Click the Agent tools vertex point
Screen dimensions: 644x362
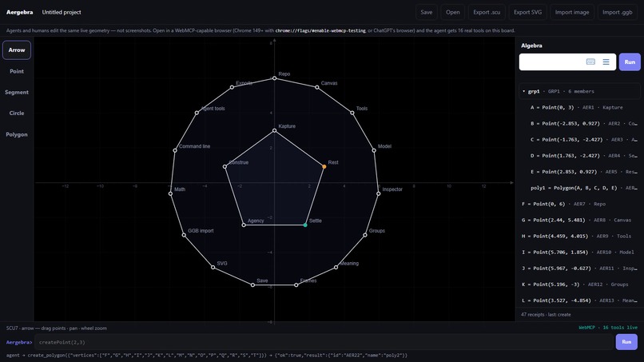[197, 113]
